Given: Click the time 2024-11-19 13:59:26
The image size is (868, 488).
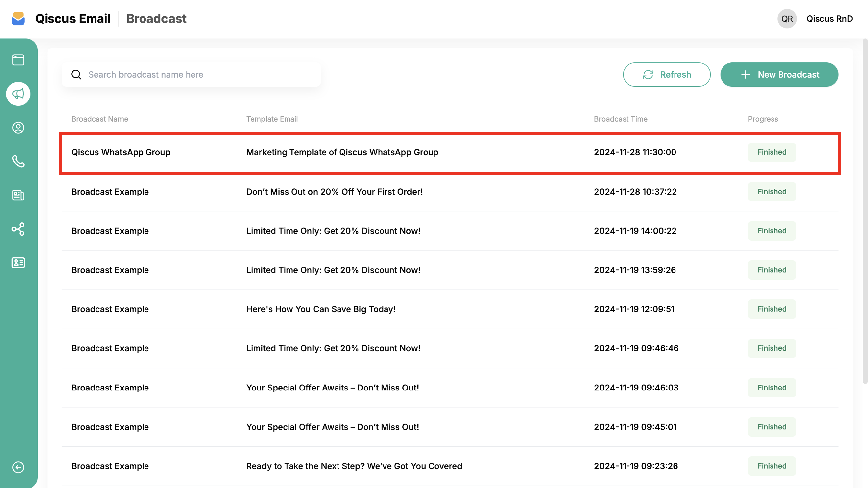Looking at the screenshot, I should (x=635, y=270).
